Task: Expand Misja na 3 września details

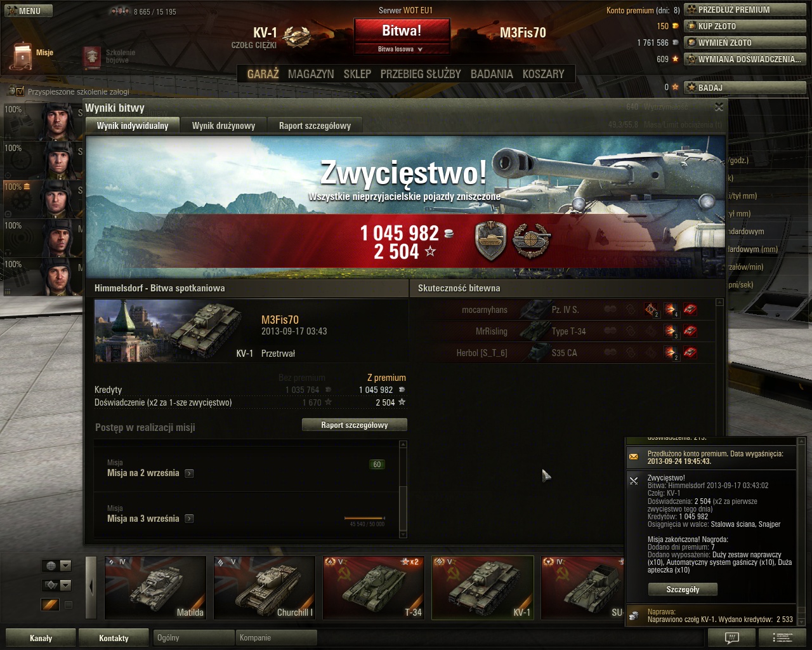Action: 189,519
